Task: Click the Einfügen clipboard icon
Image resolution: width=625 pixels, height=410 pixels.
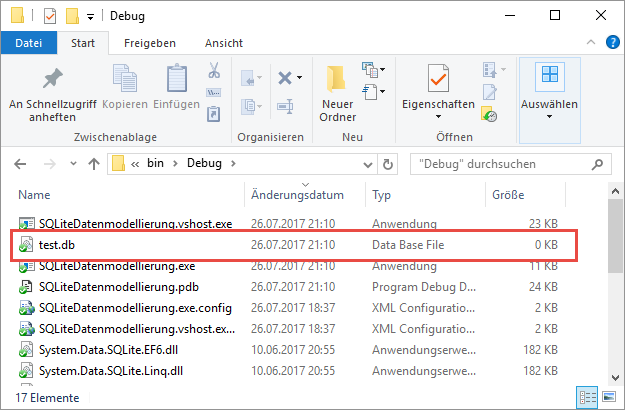Action: 177,78
